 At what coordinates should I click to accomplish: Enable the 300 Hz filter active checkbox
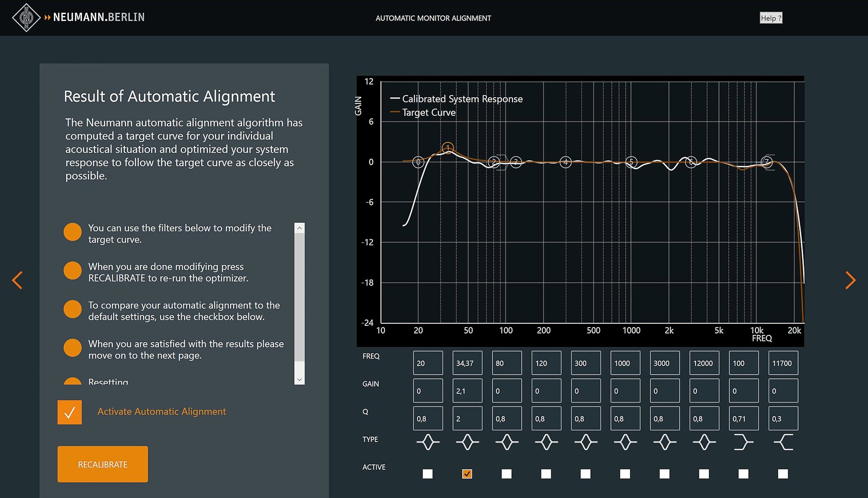pyautogui.click(x=585, y=474)
